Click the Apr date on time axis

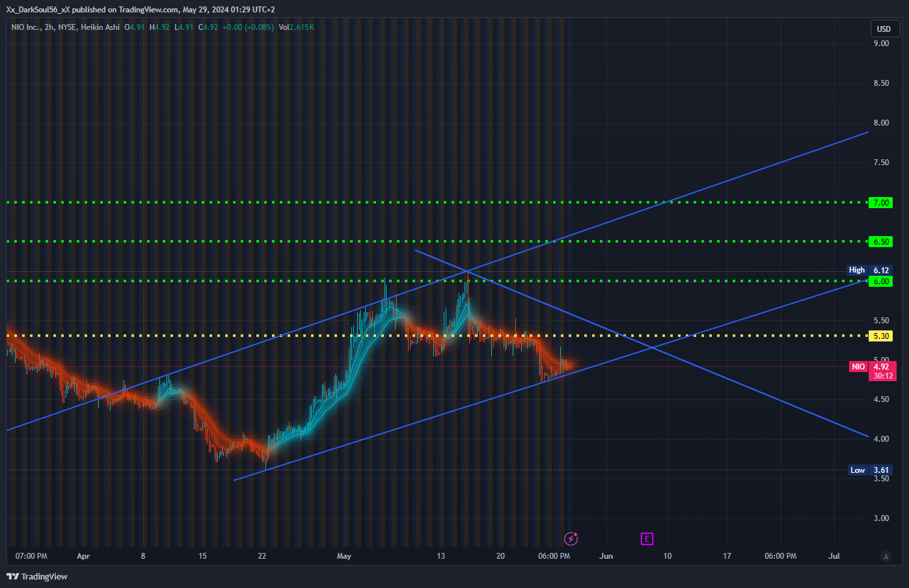[x=83, y=556]
